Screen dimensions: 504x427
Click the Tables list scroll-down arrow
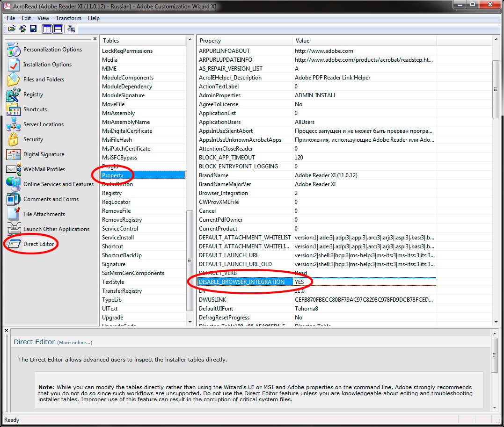click(x=190, y=322)
